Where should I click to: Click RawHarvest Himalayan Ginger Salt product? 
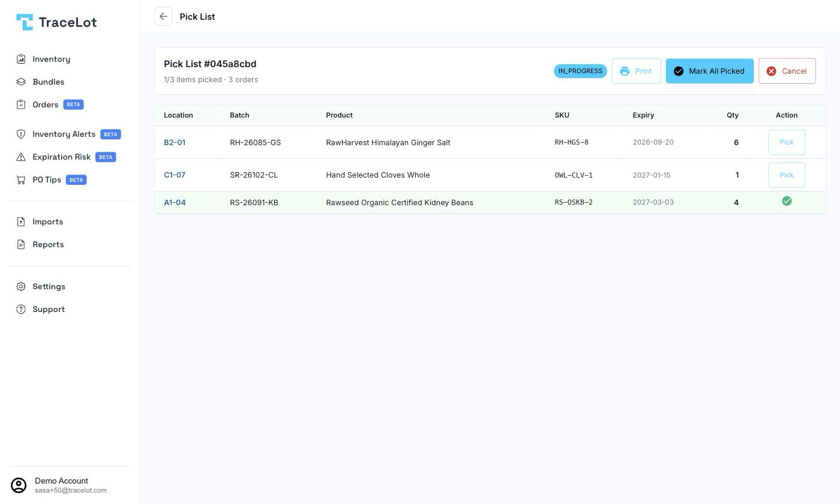point(388,142)
